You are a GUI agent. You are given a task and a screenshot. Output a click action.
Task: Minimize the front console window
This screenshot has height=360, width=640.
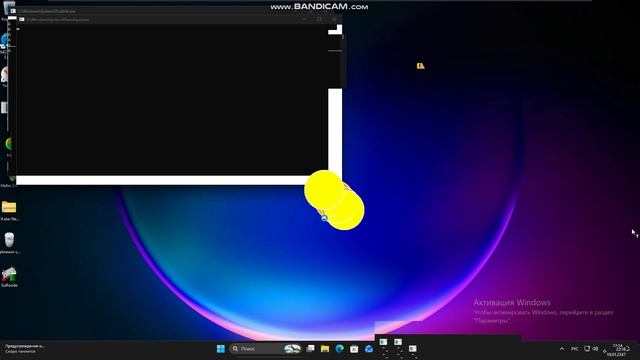click(x=304, y=19)
